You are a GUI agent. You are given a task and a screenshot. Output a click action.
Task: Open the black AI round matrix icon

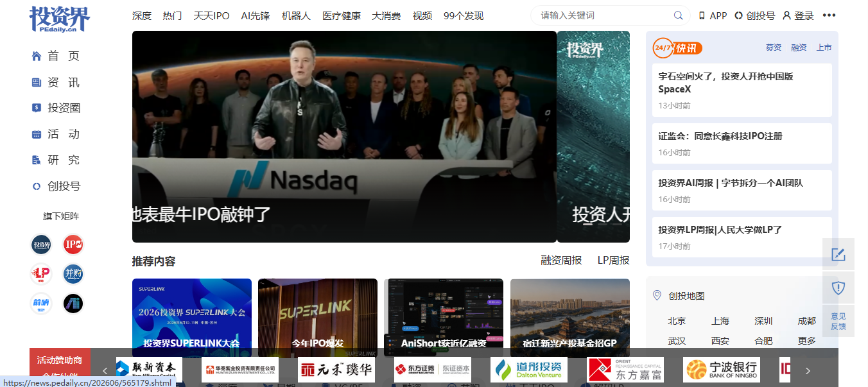point(73,304)
